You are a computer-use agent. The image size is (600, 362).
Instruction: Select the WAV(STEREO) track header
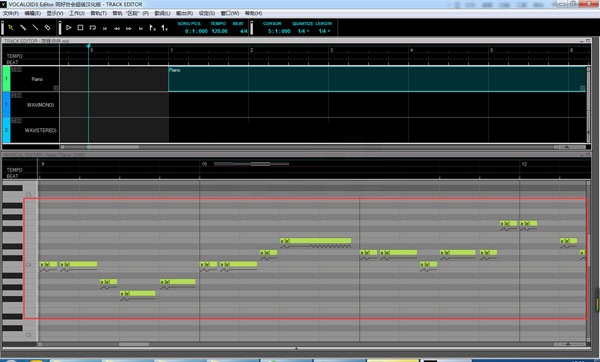pyautogui.click(x=35, y=130)
